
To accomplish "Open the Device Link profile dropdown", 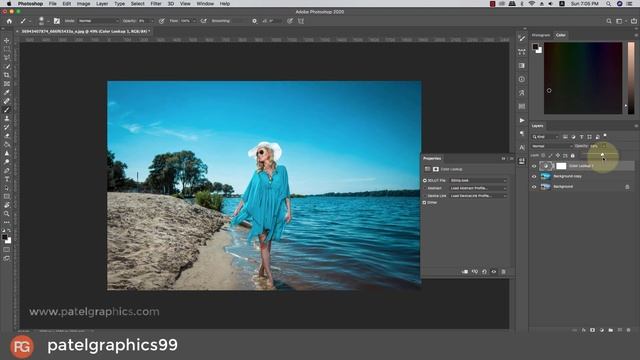I will click(478, 196).
